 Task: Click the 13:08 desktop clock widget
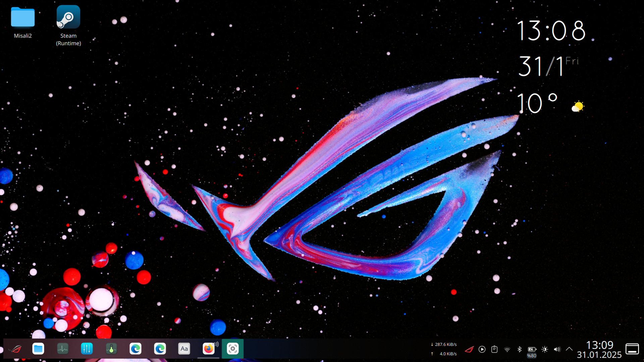[551, 31]
